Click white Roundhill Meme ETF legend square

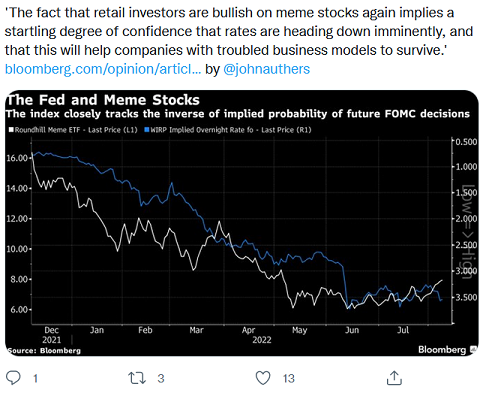pos(11,130)
